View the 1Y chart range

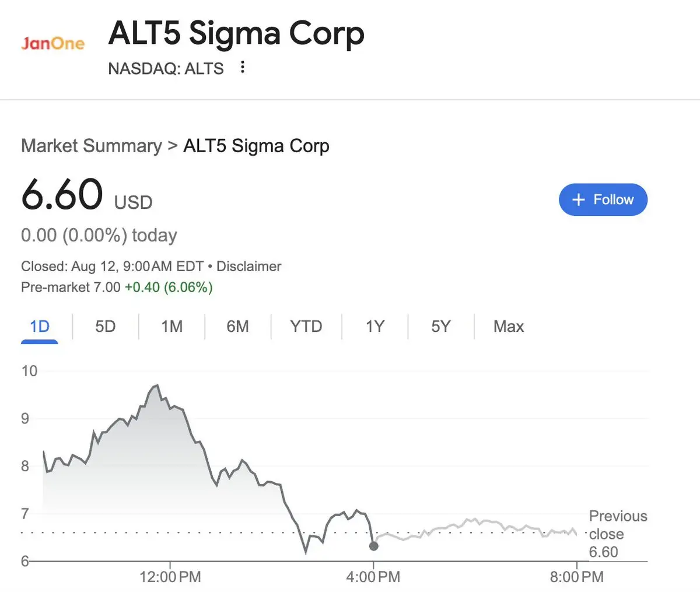[375, 327]
